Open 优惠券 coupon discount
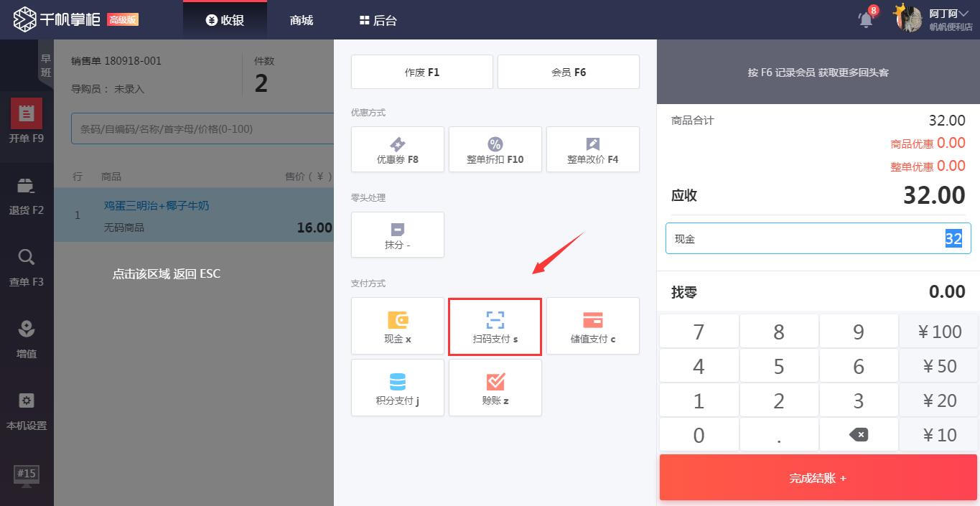 pyautogui.click(x=397, y=150)
